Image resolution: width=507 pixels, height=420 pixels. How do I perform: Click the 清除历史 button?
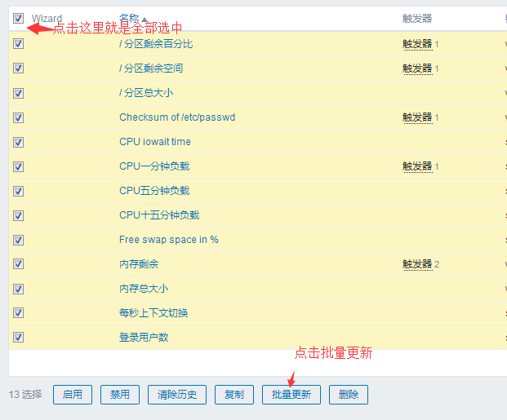pos(178,395)
